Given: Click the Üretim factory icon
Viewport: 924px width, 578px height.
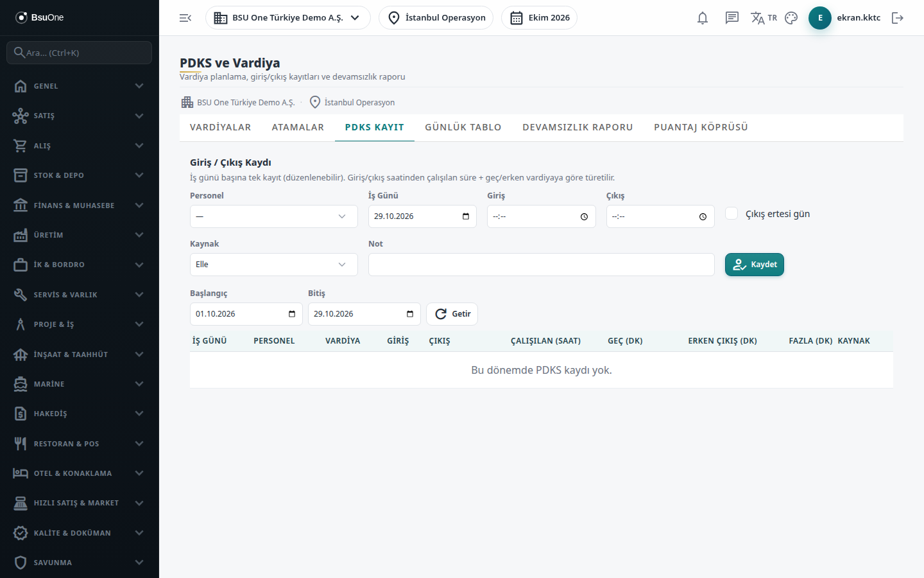Looking at the screenshot, I should pyautogui.click(x=21, y=235).
